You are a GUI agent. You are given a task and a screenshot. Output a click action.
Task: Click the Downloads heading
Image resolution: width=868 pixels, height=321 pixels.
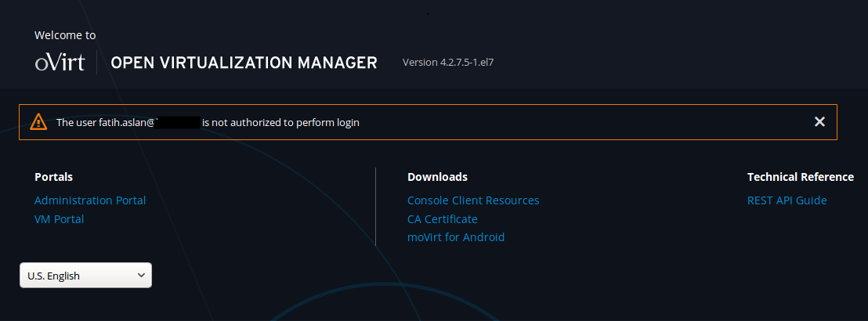tap(437, 177)
